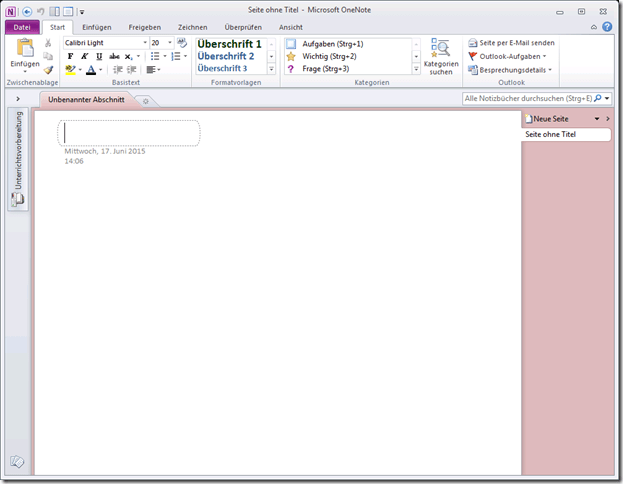Click the back arrow in quick access toolbar
Image resolution: width=623 pixels, height=484 pixels.
click(x=27, y=11)
